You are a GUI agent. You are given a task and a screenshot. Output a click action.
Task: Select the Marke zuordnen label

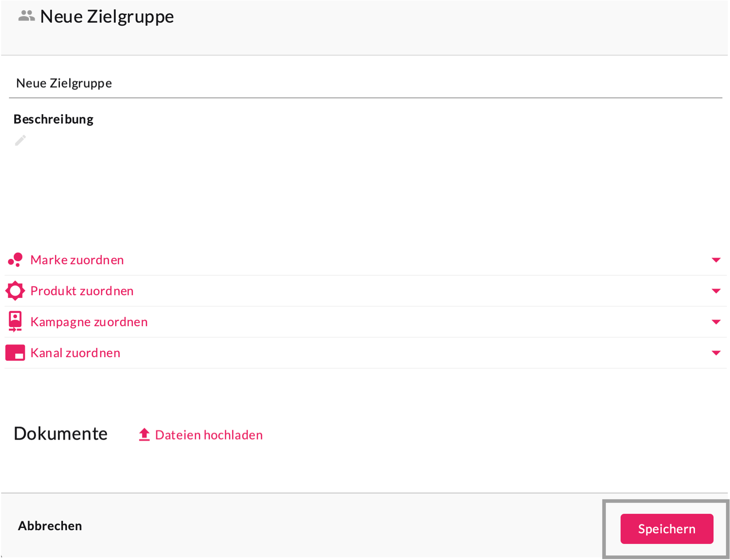(x=77, y=260)
